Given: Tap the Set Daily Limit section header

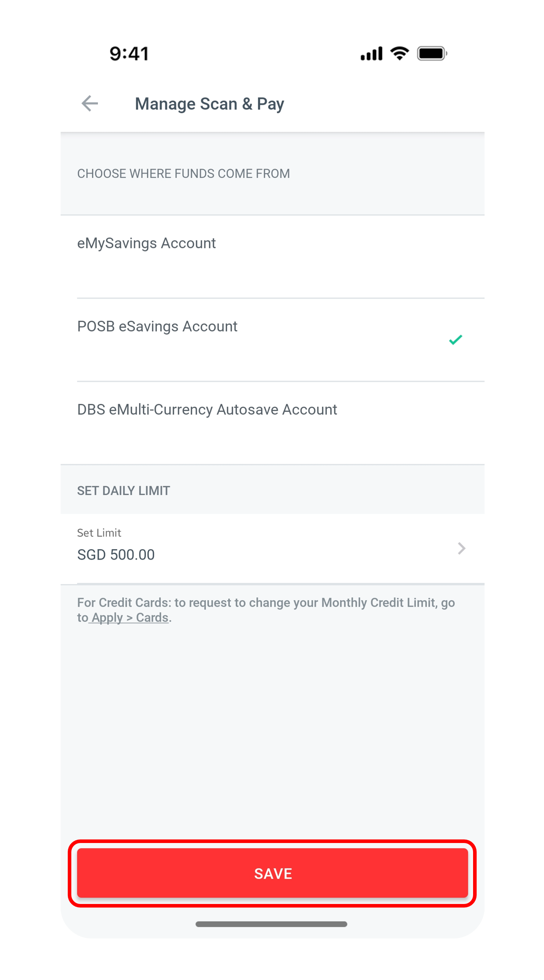Looking at the screenshot, I should point(124,491).
